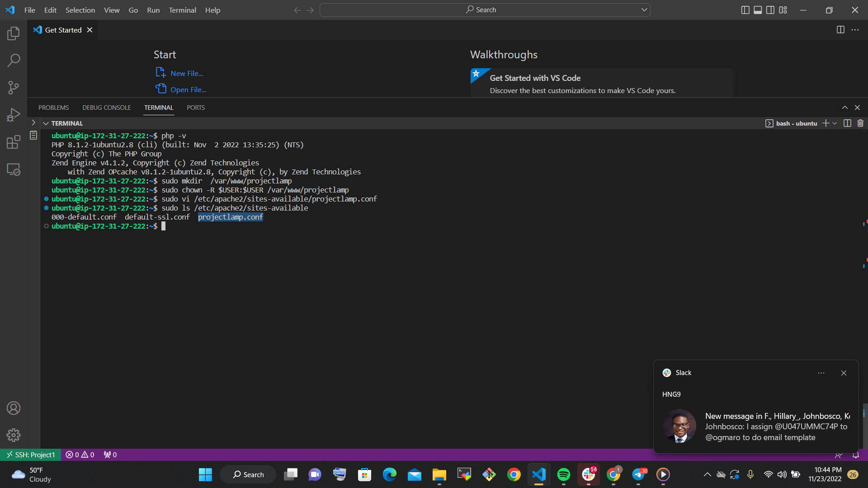Open the launch profile dropdown next to new terminal

[834, 123]
